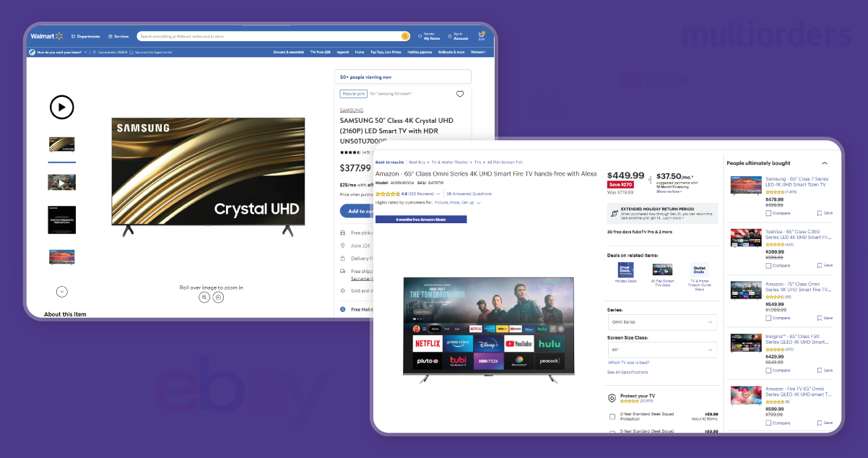Tick Compare for the Toshiba C350 Series TV
Image resolution: width=868 pixels, height=458 pixels.
click(768, 266)
